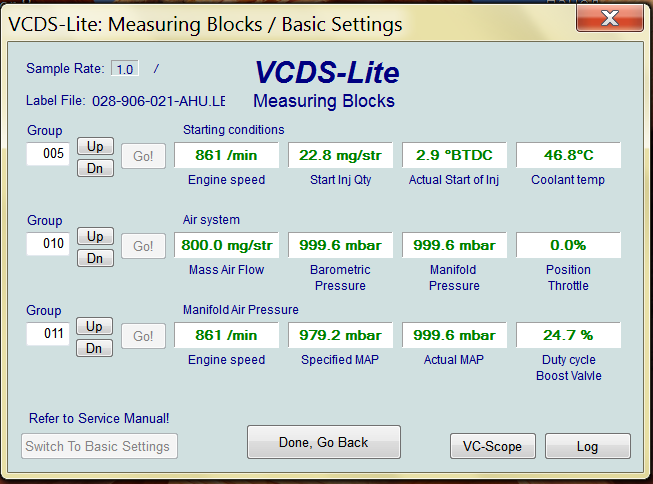
Task: Click the group 005 number field
Action: pyautogui.click(x=48, y=154)
